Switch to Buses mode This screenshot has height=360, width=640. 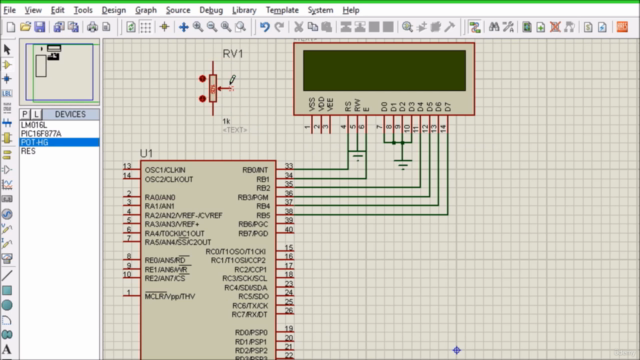[x=7, y=122]
